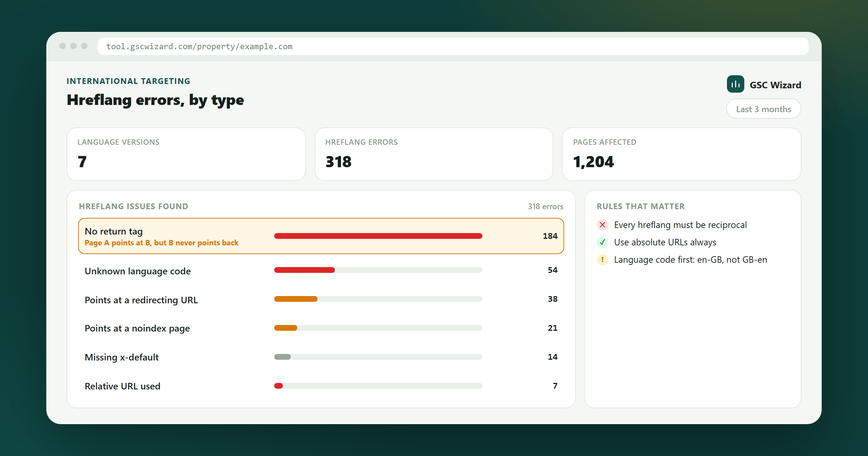
Task: Click the count 14 for Missing x-default
Action: coord(553,357)
